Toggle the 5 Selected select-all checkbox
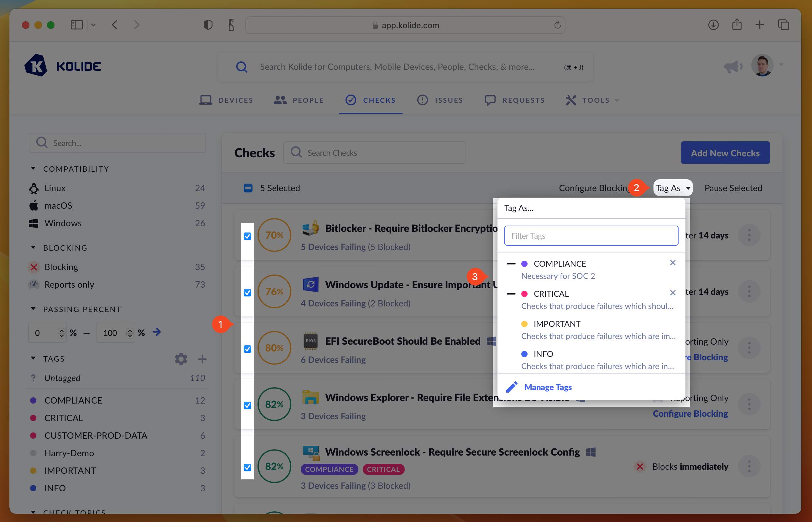 248,188
